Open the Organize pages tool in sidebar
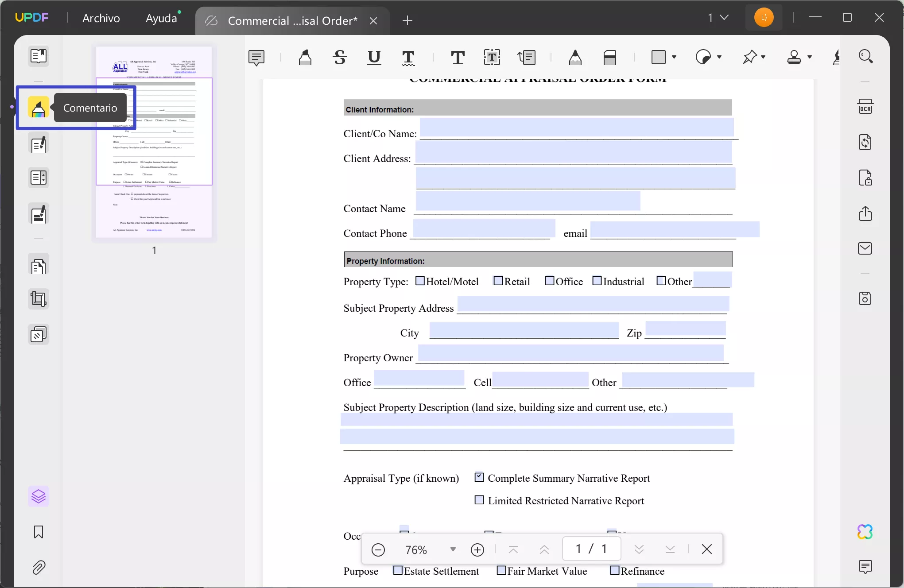This screenshot has width=904, height=588. (39, 266)
